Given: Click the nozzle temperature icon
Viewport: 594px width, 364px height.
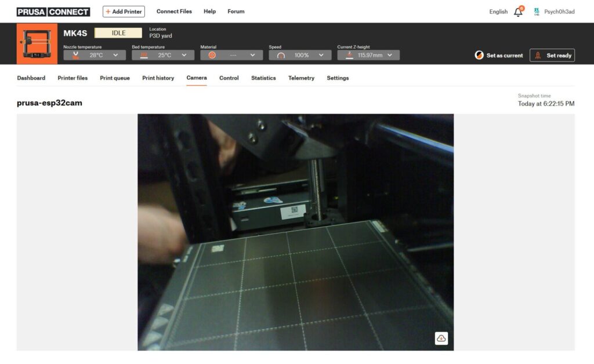Looking at the screenshot, I should tap(75, 55).
